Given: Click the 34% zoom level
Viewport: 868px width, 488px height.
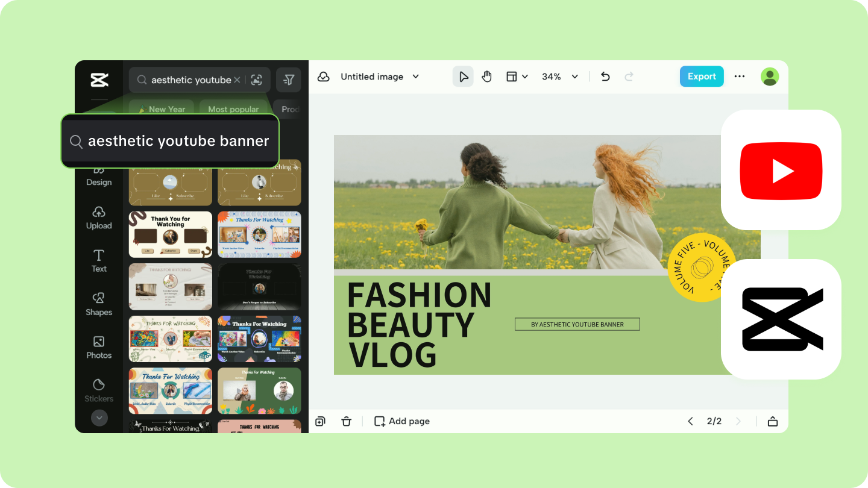Looking at the screenshot, I should point(552,77).
